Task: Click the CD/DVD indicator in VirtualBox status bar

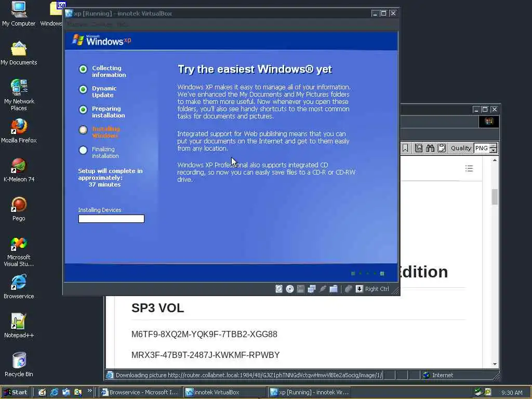Action: click(290, 289)
